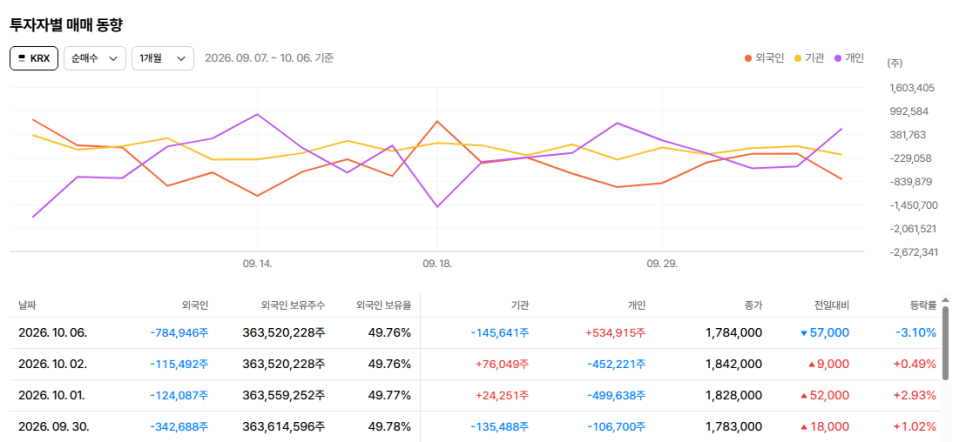Click the 기관 column header

tap(520, 305)
